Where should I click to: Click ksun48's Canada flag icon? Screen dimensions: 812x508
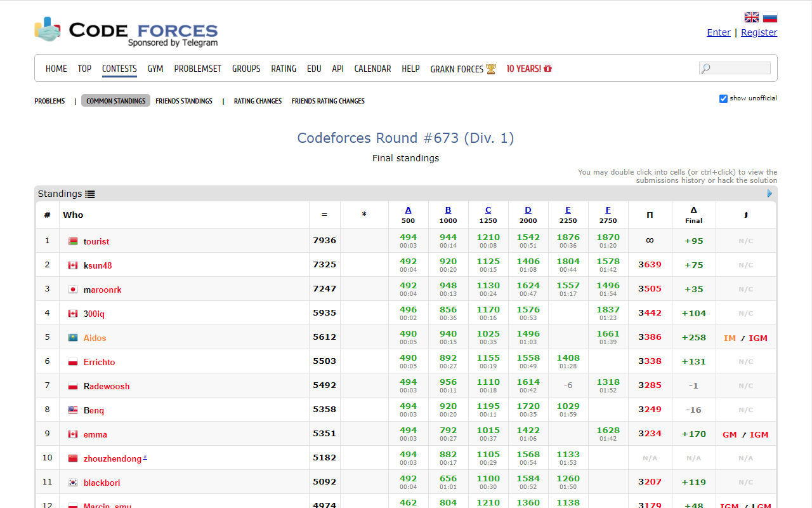[73, 265]
